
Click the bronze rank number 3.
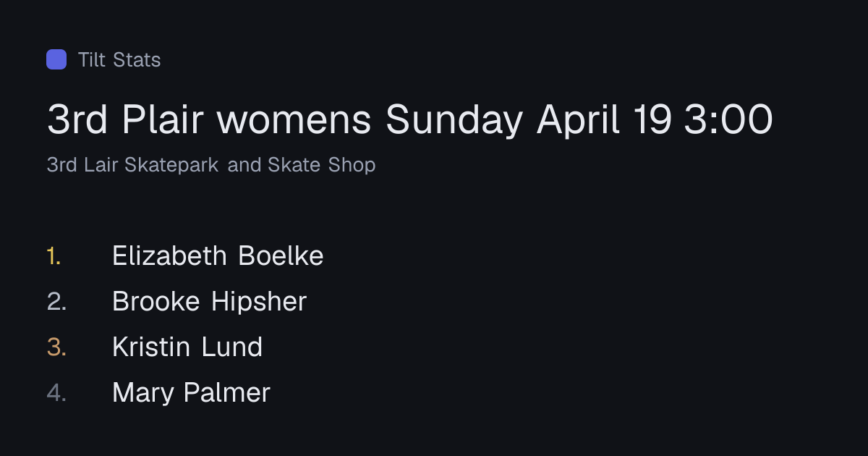click(56, 347)
